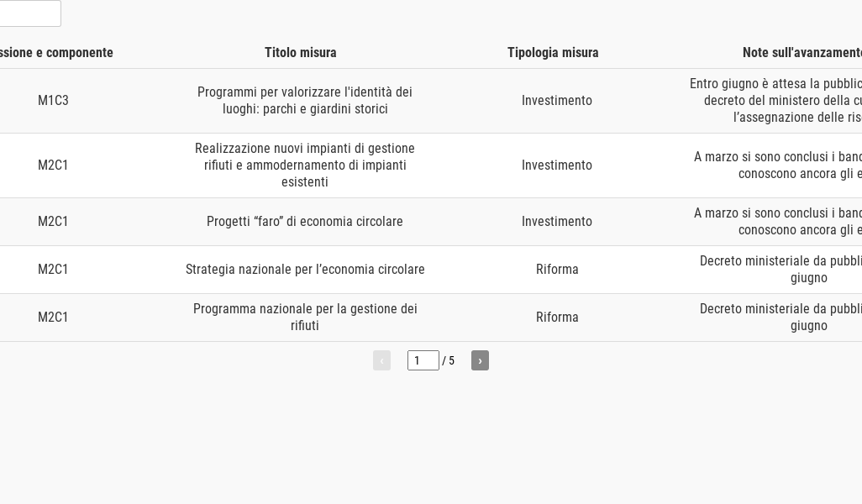The image size is (862, 504).
Task: Sort by Titolo misura column header
Action: [301, 53]
